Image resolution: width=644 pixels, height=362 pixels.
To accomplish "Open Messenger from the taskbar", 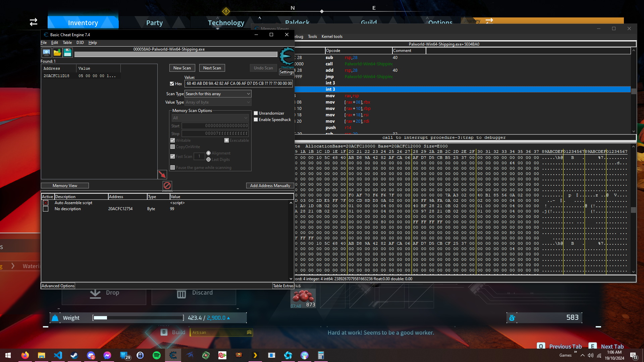I will [x=107, y=355].
